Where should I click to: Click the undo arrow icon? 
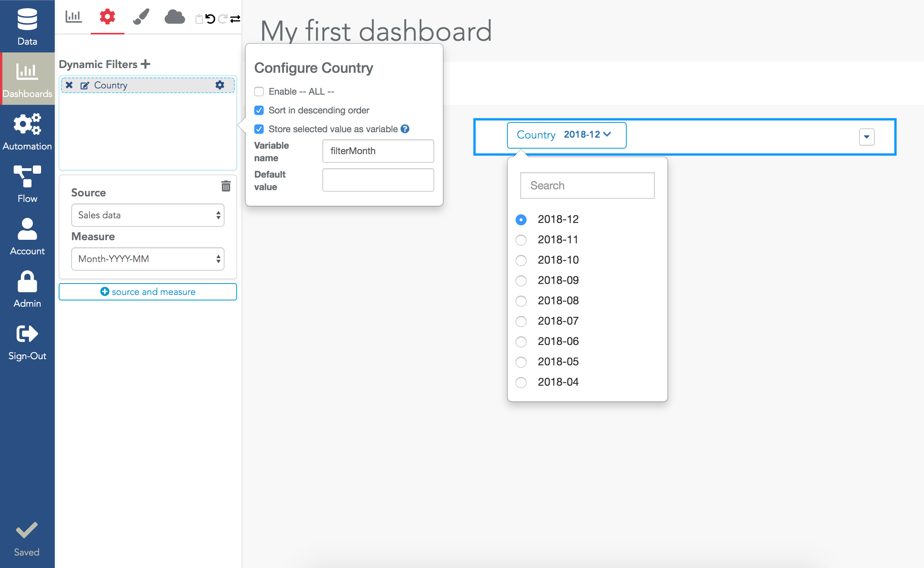(x=210, y=18)
